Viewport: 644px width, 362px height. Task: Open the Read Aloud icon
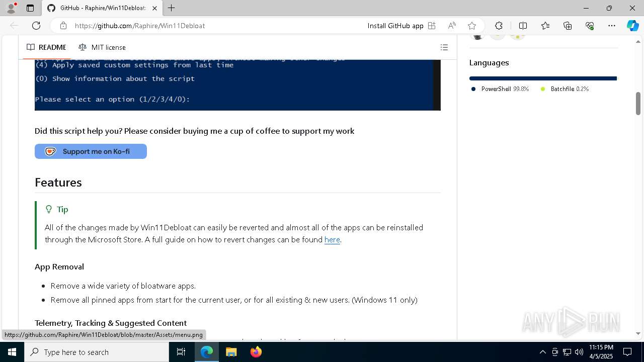click(x=452, y=26)
